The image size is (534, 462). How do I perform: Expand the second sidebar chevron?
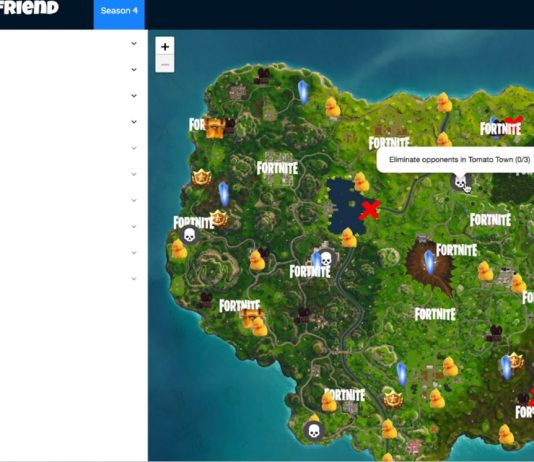pos(134,69)
